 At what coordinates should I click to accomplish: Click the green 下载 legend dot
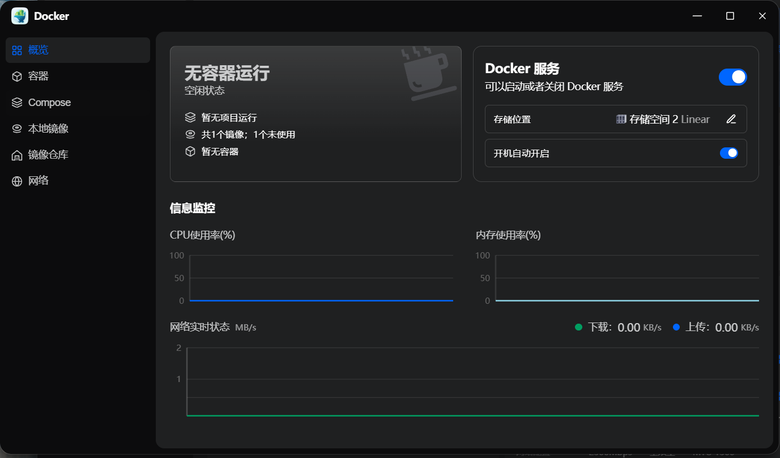578,327
